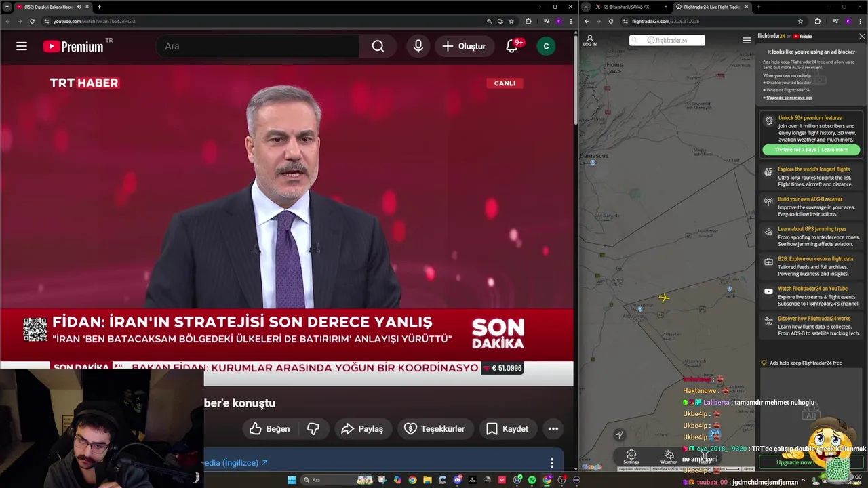The width and height of the screenshot is (868, 488).
Task: Click the 'Teşekkürler' thanks button
Action: [435, 428]
